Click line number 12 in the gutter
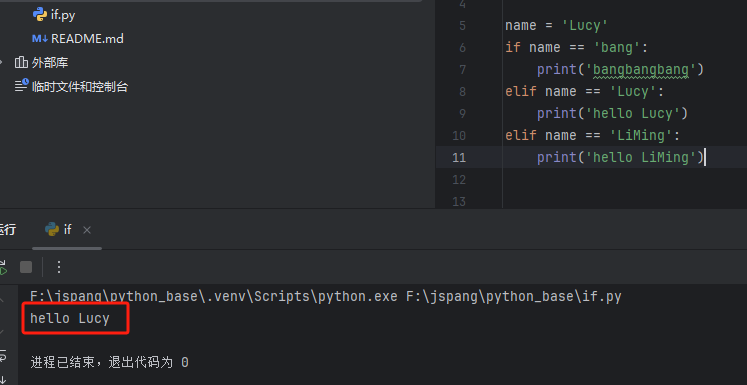Screen dimensions: 747x385 459,180
